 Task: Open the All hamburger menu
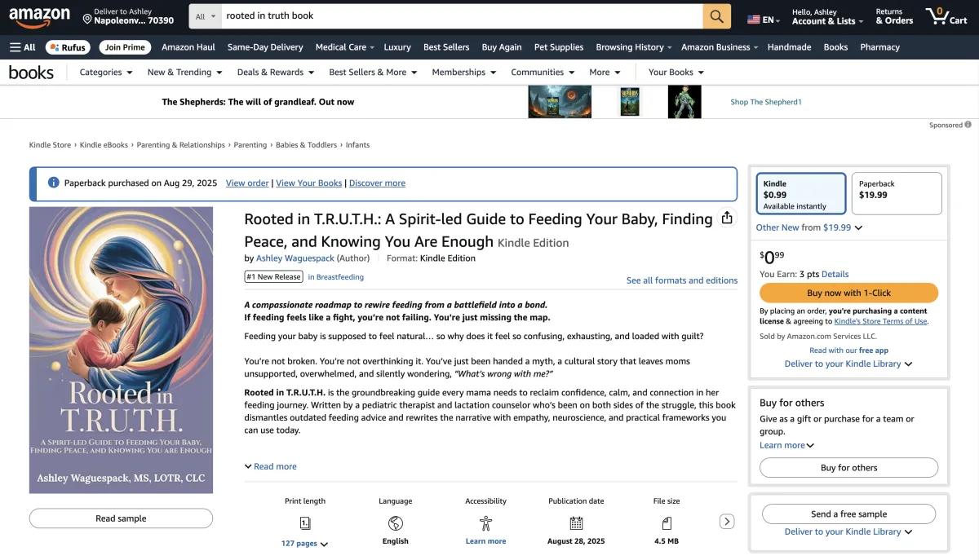pos(22,47)
